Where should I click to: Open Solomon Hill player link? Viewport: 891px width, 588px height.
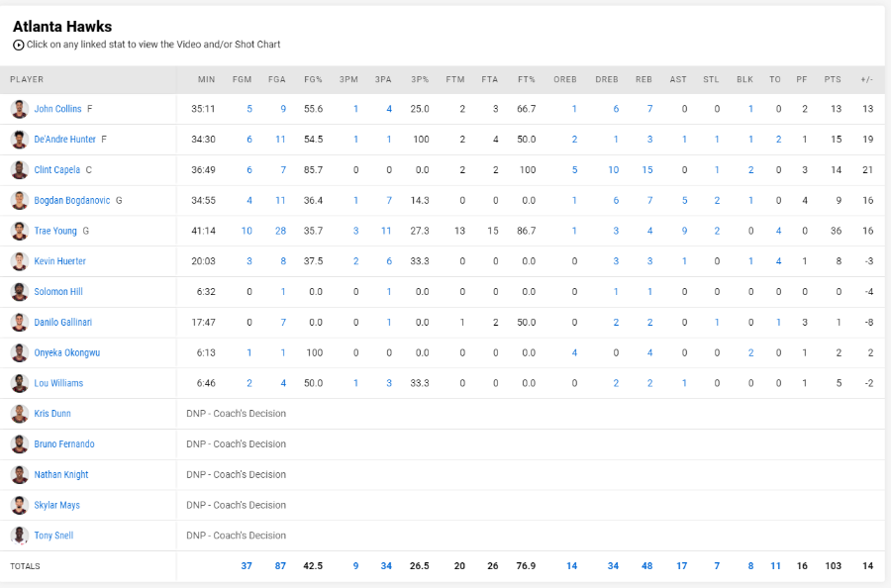click(x=58, y=292)
